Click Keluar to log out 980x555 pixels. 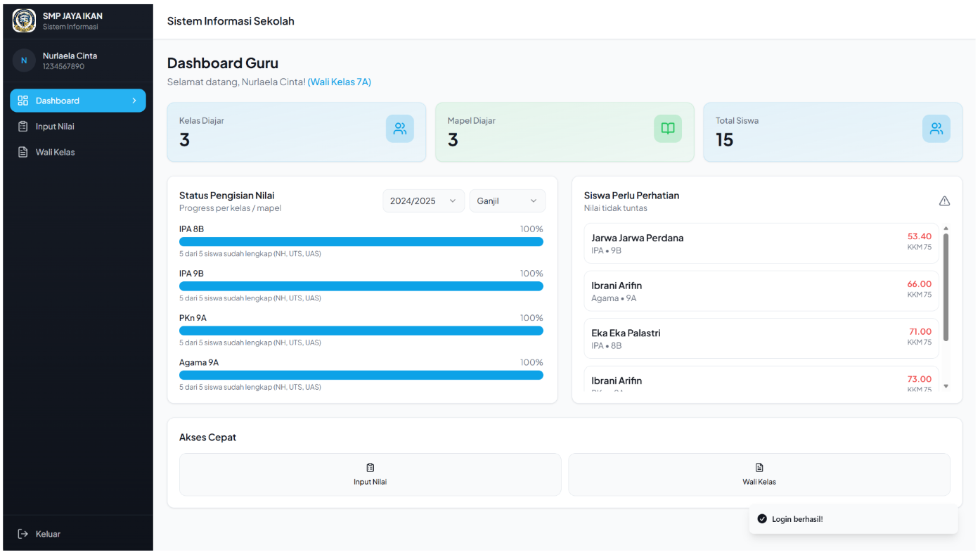coord(78,534)
